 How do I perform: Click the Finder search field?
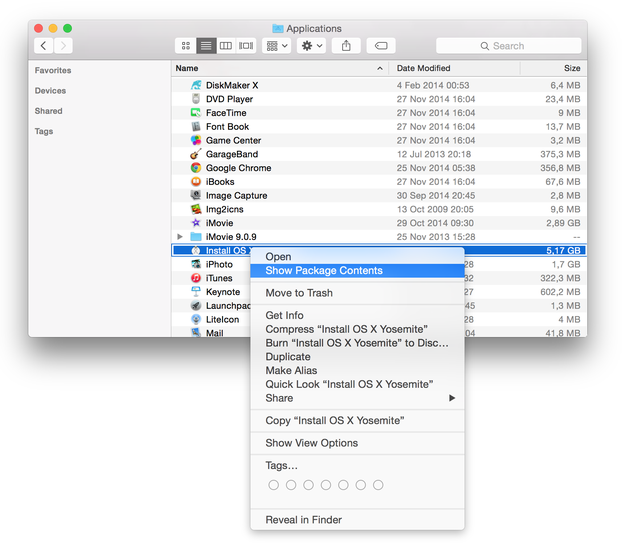point(509,46)
